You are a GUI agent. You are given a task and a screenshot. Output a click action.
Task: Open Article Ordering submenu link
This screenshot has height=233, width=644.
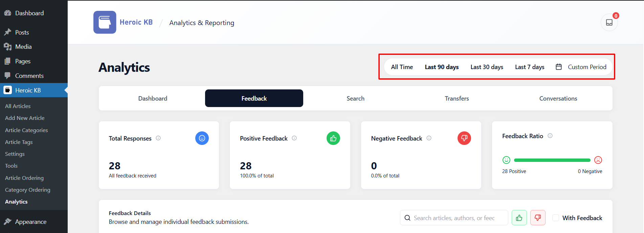coord(24,178)
